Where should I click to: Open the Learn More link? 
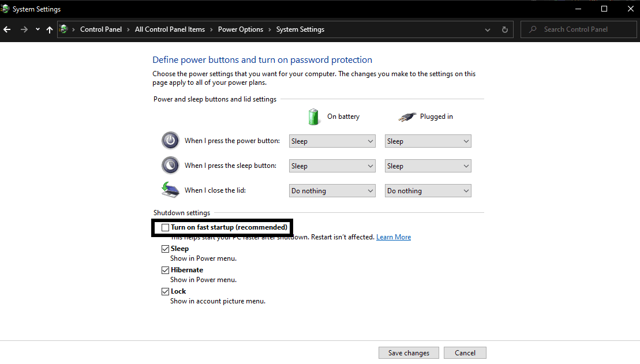point(394,237)
